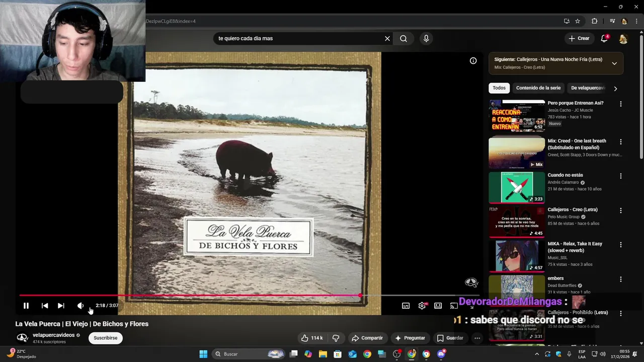Open the weather widget 22°C Despejado
Image resolution: width=644 pixels, height=362 pixels.
pyautogui.click(x=21, y=354)
